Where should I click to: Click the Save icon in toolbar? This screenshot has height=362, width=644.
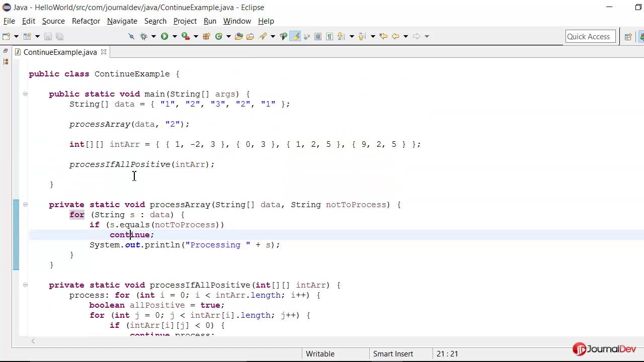click(x=48, y=36)
